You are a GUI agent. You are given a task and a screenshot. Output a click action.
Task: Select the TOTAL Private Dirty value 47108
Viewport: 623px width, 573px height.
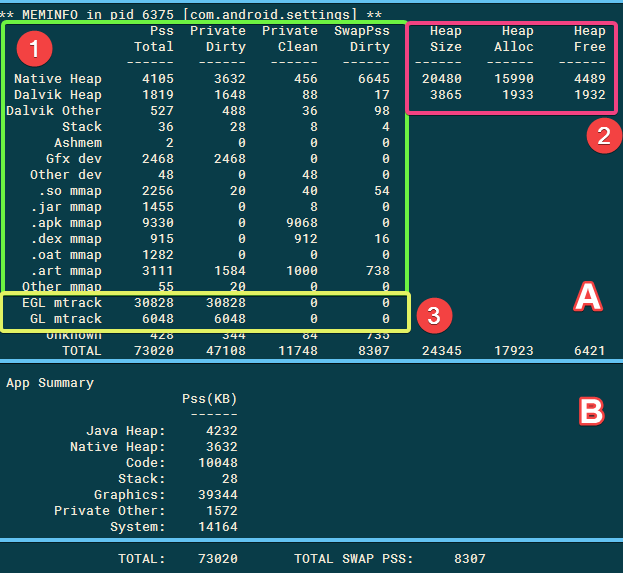[226, 351]
